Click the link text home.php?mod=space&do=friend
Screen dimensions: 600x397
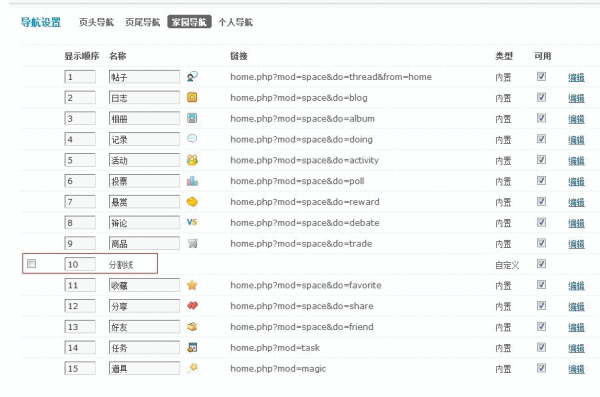302,327
